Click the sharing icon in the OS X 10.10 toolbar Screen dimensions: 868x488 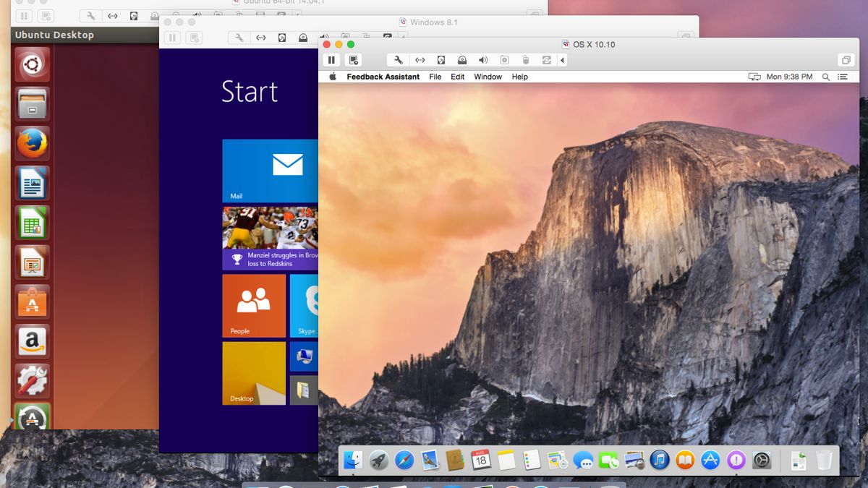[546, 60]
